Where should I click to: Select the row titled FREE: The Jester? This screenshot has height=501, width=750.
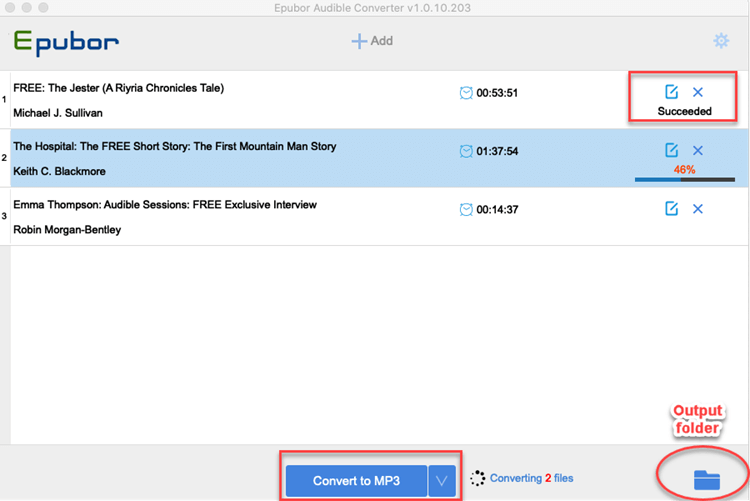[375, 100]
